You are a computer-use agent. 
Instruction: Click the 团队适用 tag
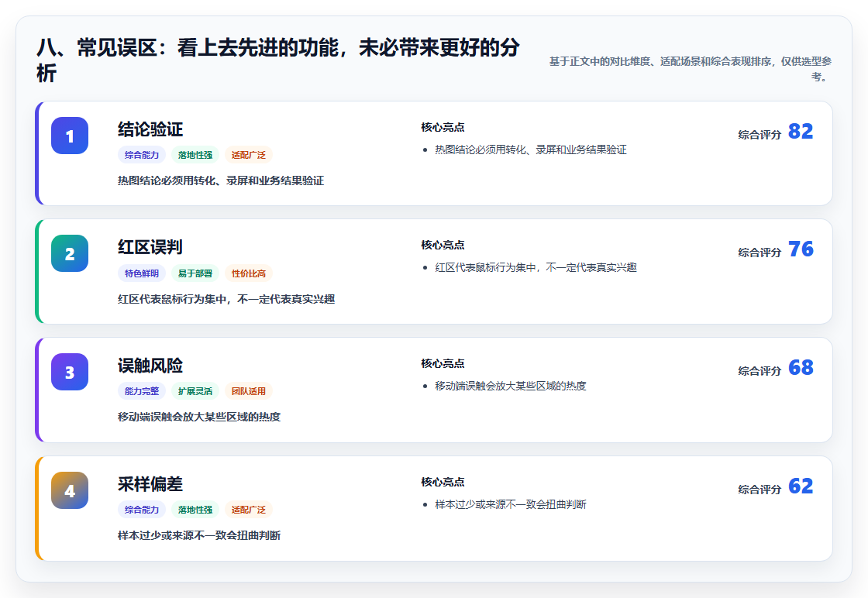[x=249, y=391]
